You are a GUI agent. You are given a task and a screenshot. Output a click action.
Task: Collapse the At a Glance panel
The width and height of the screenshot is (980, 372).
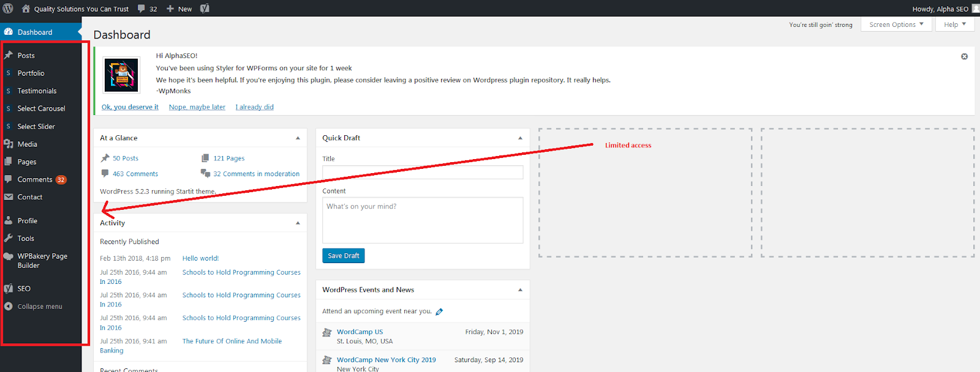coord(298,138)
